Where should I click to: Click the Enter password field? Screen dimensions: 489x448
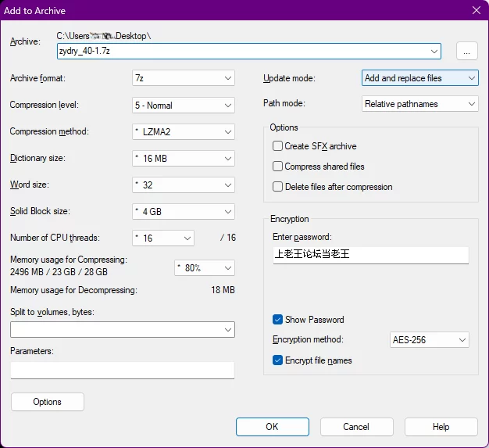pyautogui.click(x=371, y=255)
